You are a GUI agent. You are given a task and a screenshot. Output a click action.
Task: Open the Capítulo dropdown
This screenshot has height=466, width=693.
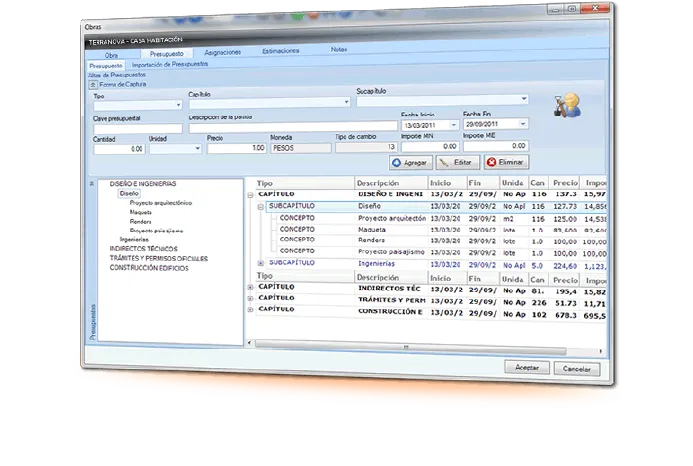pos(346,102)
